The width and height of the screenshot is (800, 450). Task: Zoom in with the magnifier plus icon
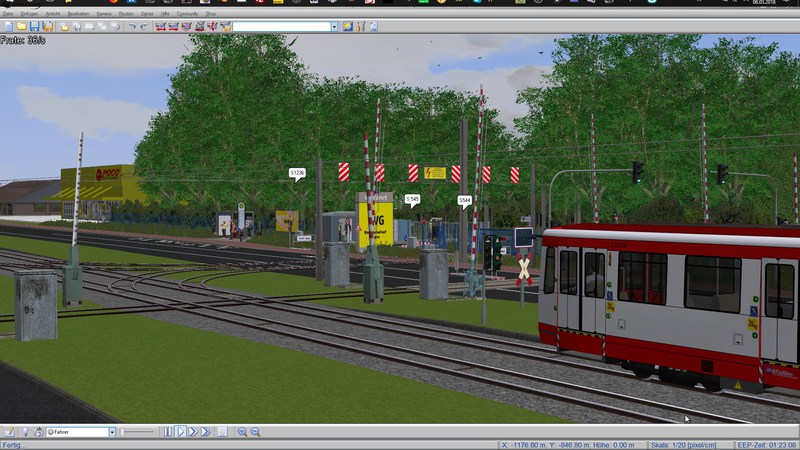[242, 432]
